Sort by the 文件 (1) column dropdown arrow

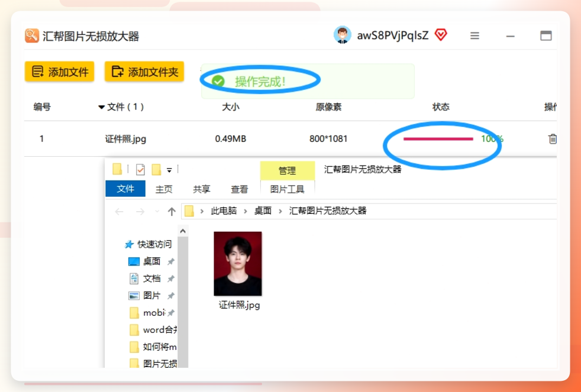pyautogui.click(x=101, y=108)
